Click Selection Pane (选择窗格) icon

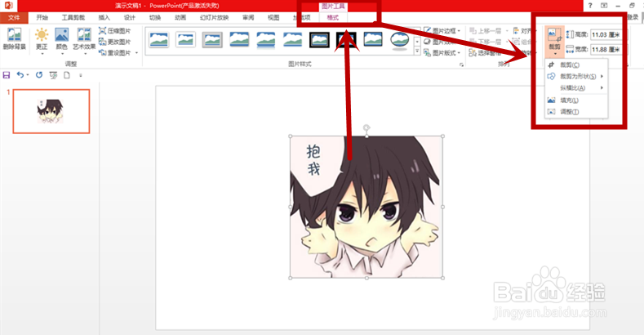pos(473,53)
